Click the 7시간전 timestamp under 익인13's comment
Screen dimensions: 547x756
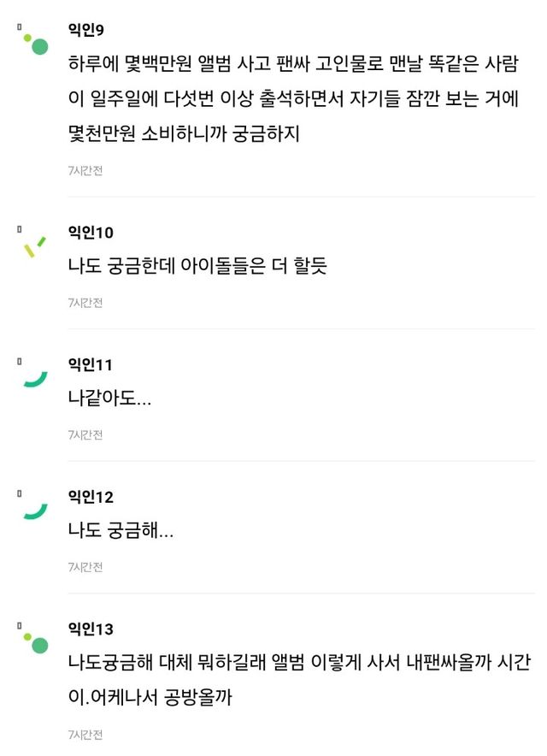tap(85, 734)
